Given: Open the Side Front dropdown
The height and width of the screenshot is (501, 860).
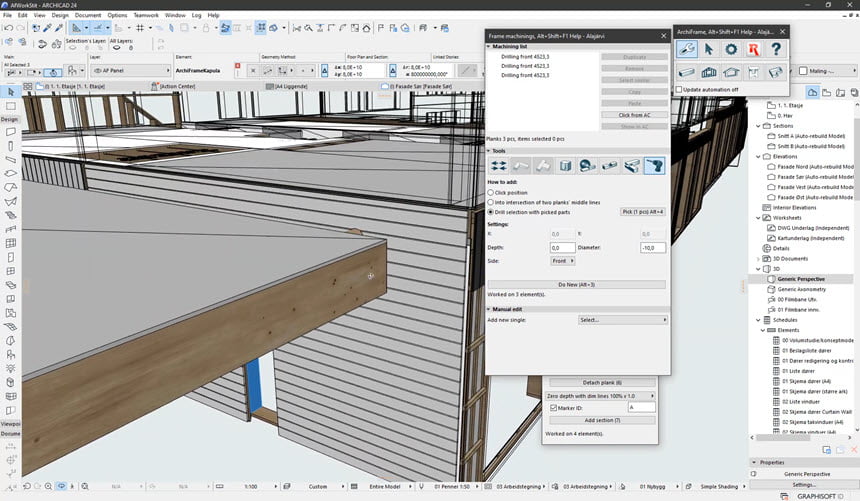Looking at the screenshot, I should pyautogui.click(x=562, y=261).
